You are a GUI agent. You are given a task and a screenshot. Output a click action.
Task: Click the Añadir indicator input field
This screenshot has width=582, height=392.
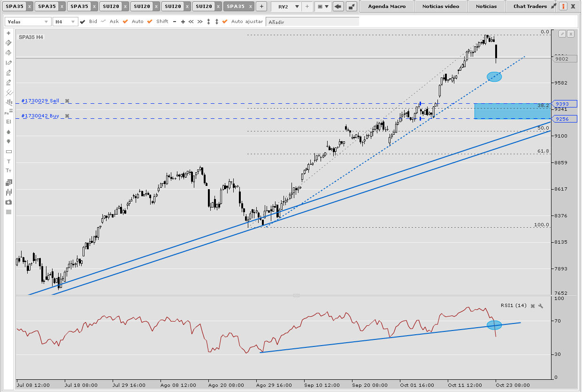click(312, 22)
